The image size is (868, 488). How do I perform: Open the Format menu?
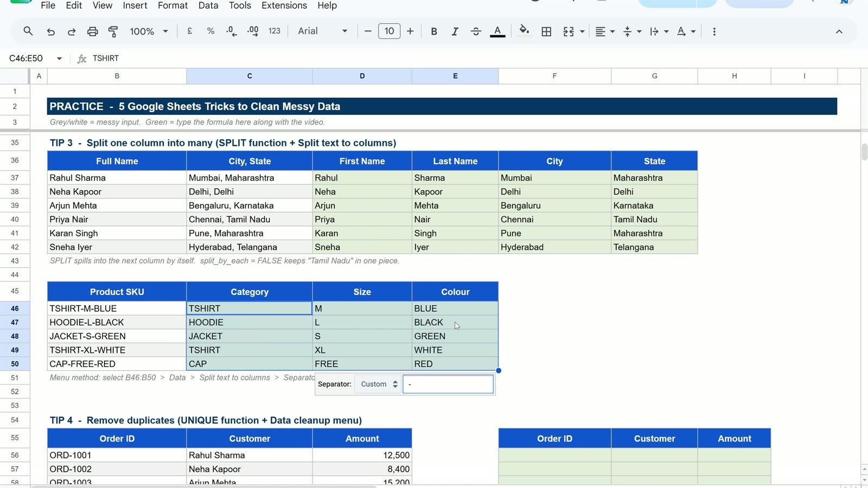coord(173,5)
